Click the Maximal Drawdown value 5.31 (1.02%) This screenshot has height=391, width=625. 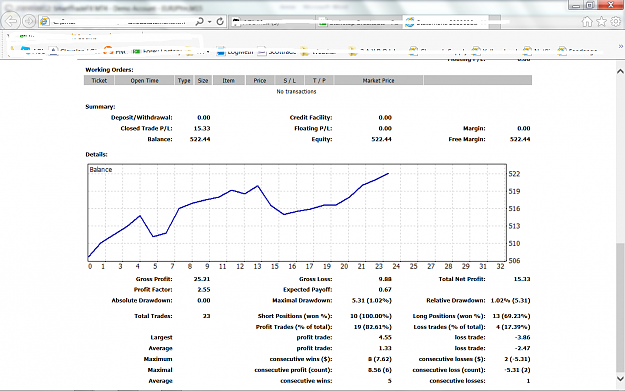coord(372,301)
